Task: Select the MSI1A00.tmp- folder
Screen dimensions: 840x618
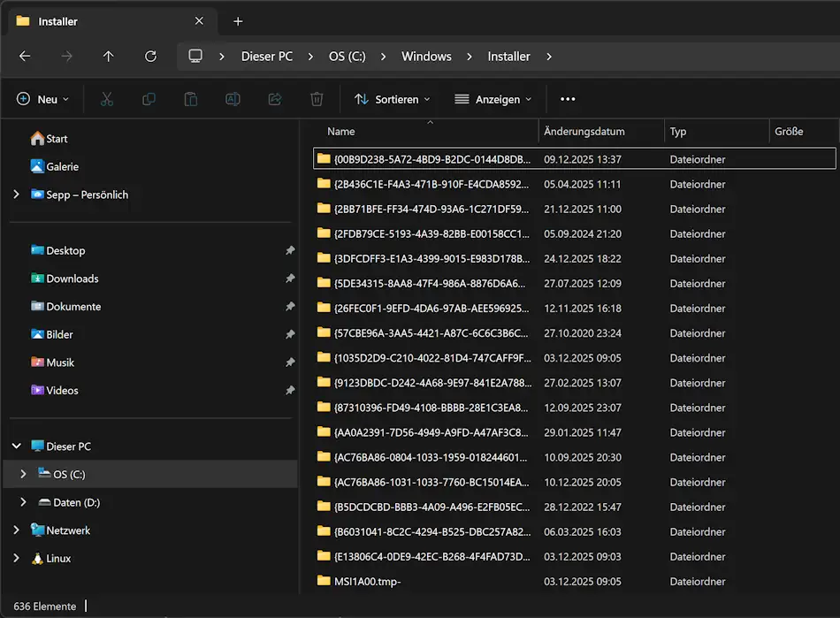Action: pyautogui.click(x=368, y=582)
